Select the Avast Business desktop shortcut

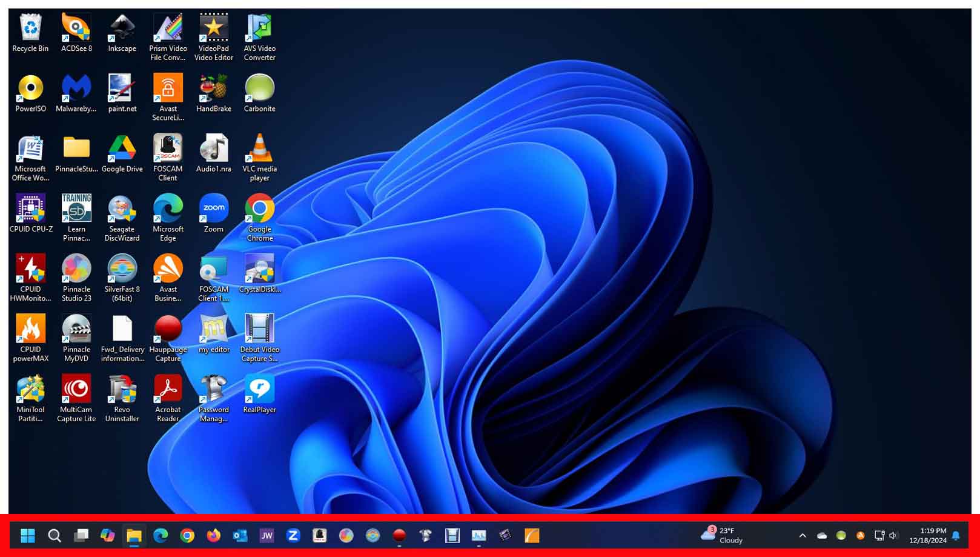(168, 278)
